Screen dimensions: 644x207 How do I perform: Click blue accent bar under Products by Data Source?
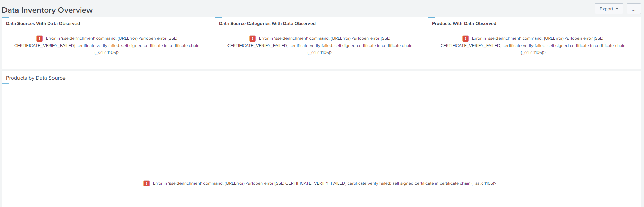(x=5, y=83)
